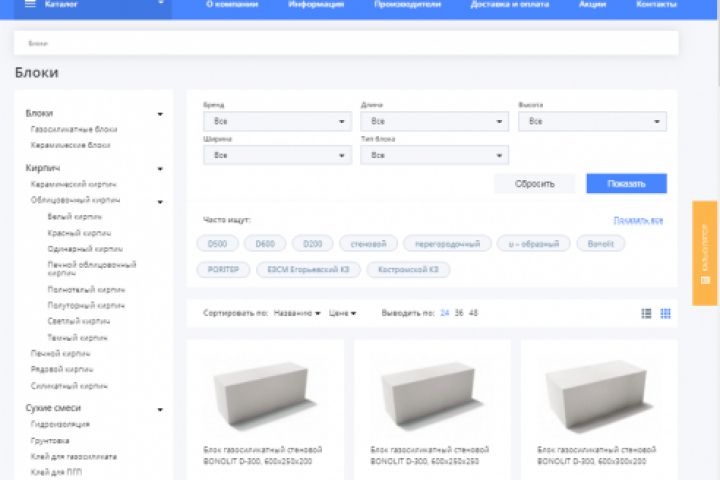The height and width of the screenshot is (480, 720).
Task: Open Красный кирпич category
Action: (79, 233)
